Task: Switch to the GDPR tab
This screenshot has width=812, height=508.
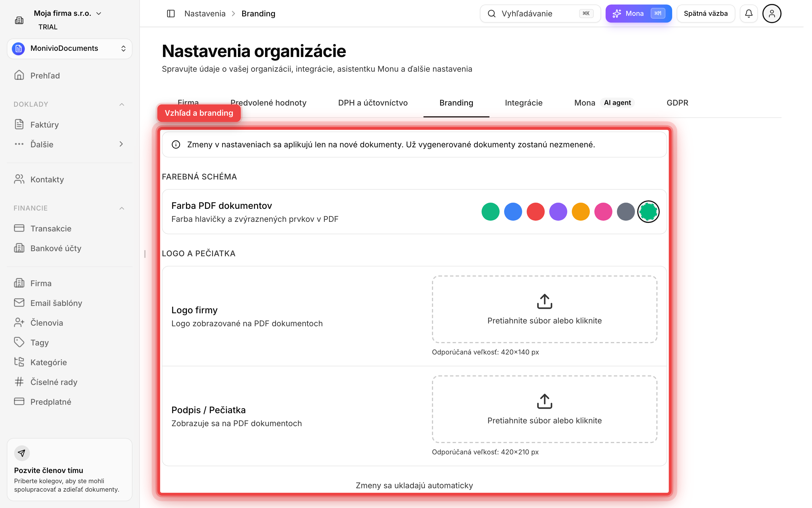Action: tap(677, 103)
